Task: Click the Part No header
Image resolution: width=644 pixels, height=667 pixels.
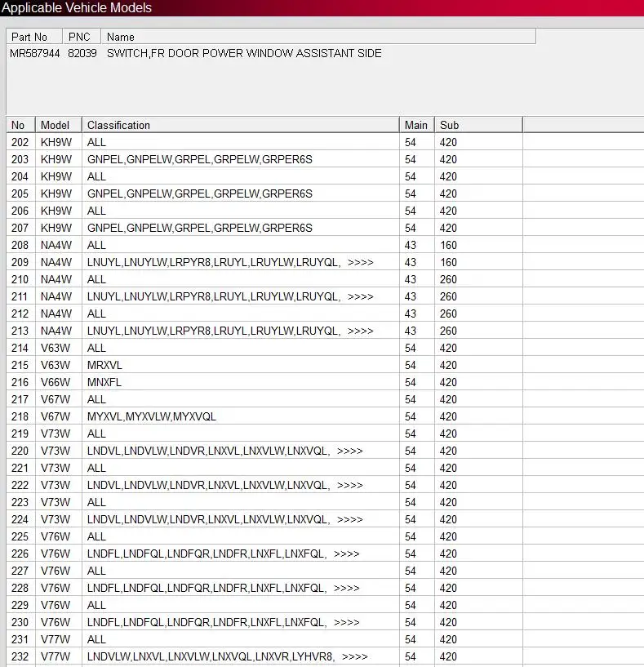Action: 34,37
